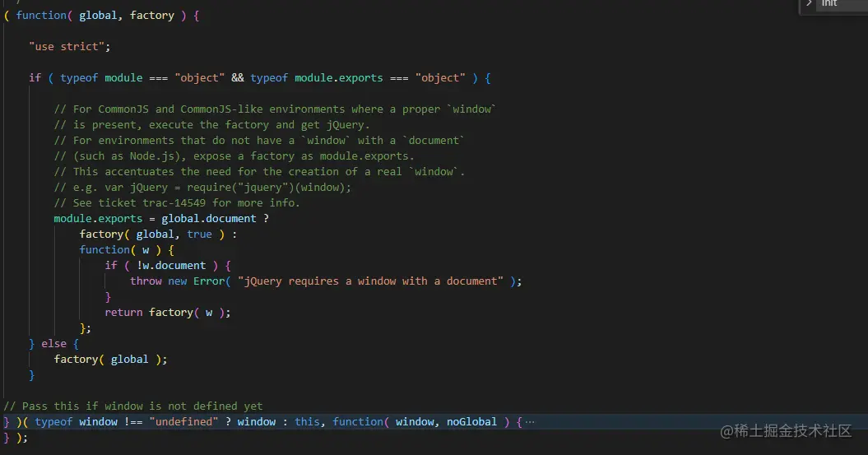Click the 'trac-14549' ticket reference
This screenshot has width=868, height=455.
[x=174, y=202]
